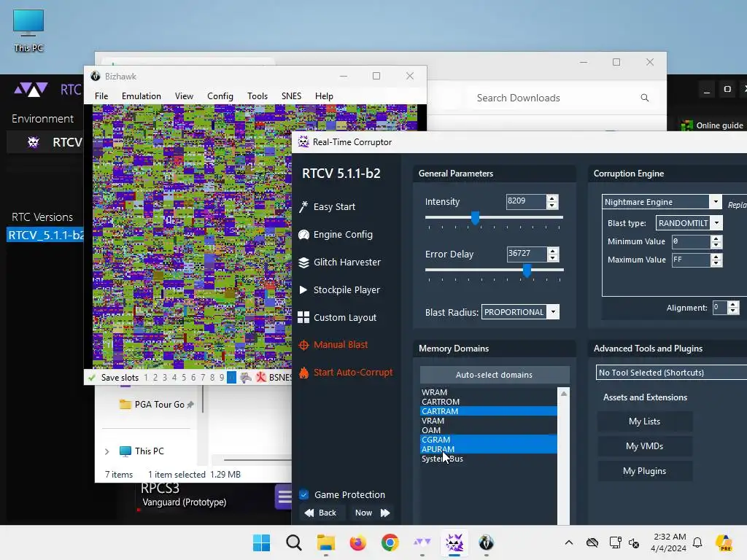The image size is (747, 560).
Task: Click the Manual Blast label
Action: click(x=341, y=345)
